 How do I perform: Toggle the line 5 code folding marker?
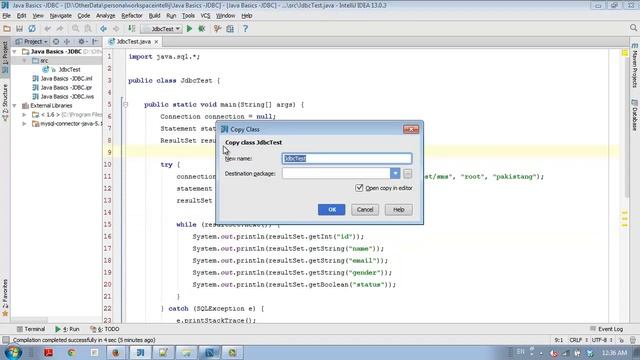pos(126,104)
